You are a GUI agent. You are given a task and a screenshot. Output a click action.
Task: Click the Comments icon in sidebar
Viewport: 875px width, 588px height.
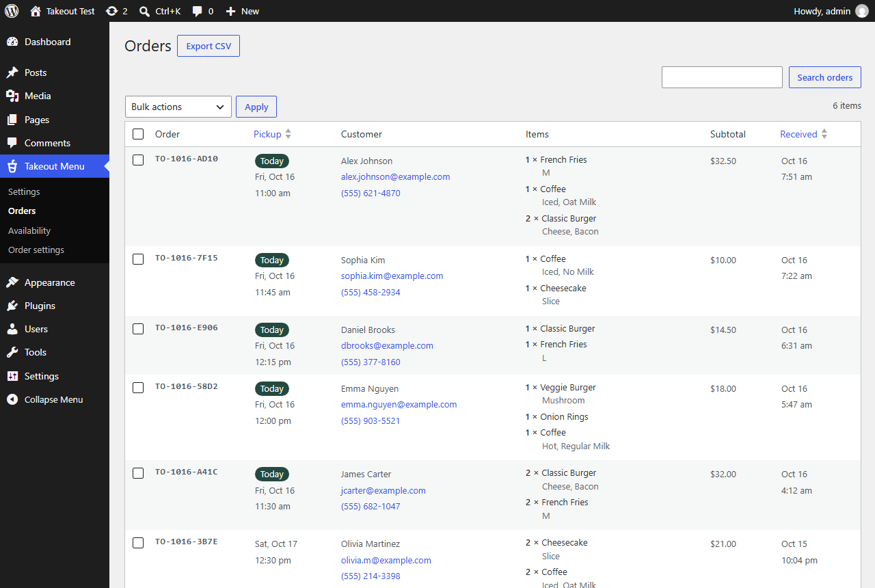click(x=12, y=143)
